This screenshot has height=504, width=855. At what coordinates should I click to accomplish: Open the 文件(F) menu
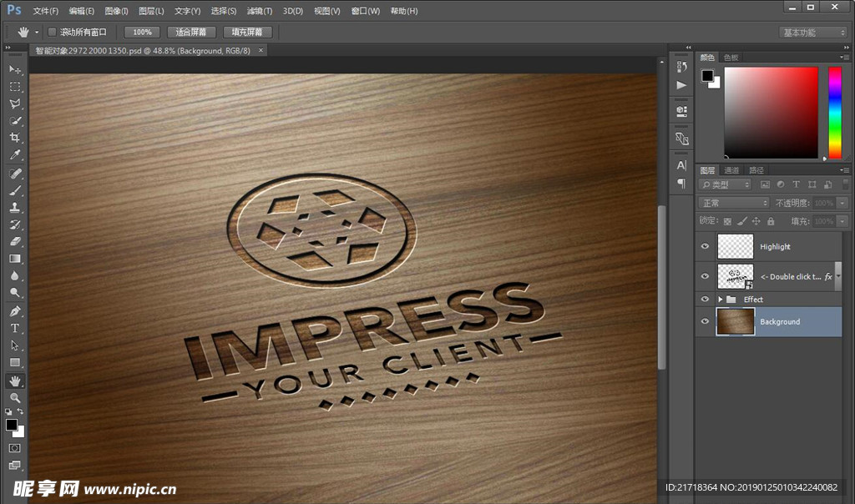point(45,11)
